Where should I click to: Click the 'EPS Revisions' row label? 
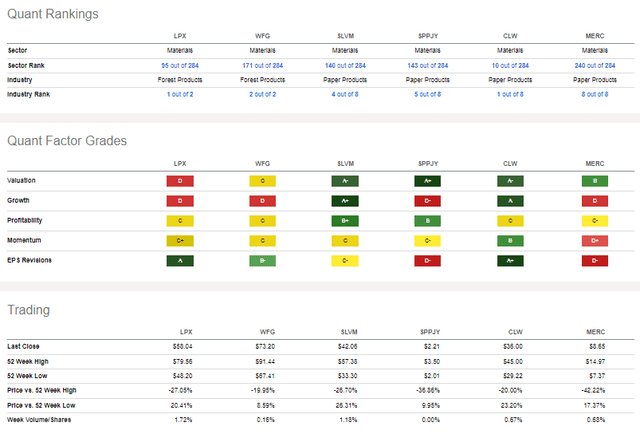pyautogui.click(x=29, y=260)
